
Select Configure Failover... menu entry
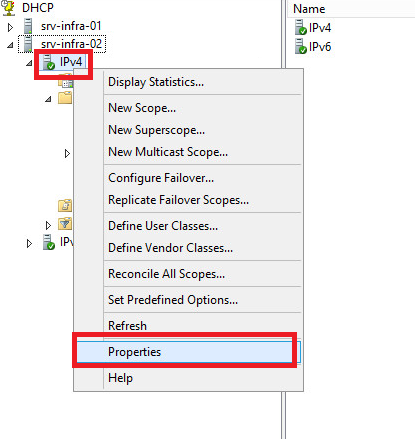pyautogui.click(x=161, y=178)
